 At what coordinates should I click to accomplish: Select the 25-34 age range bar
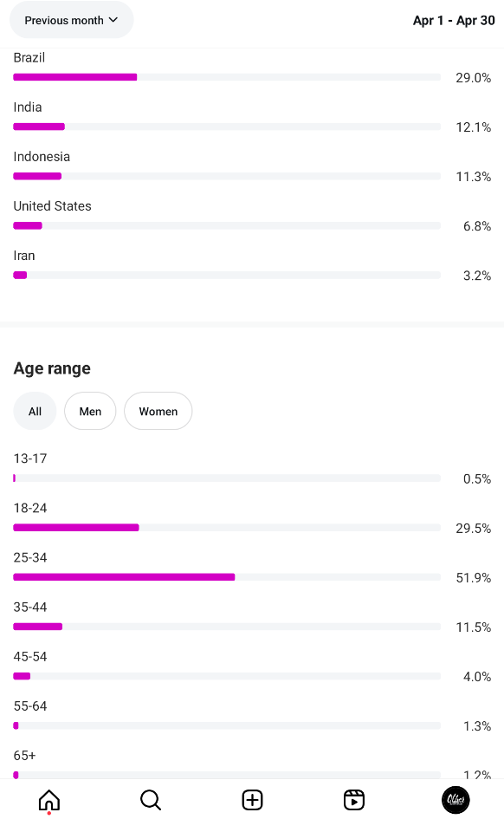[x=227, y=577]
